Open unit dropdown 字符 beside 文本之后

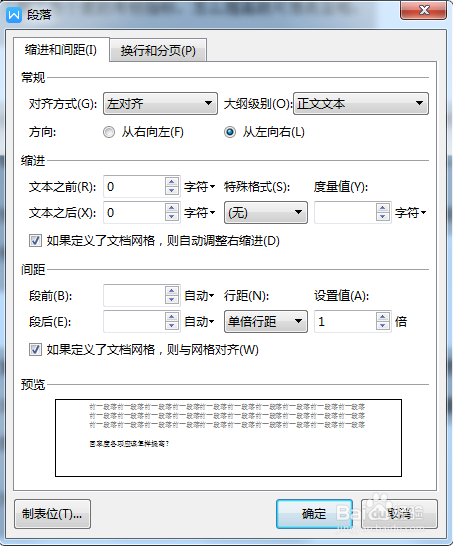[200, 213]
